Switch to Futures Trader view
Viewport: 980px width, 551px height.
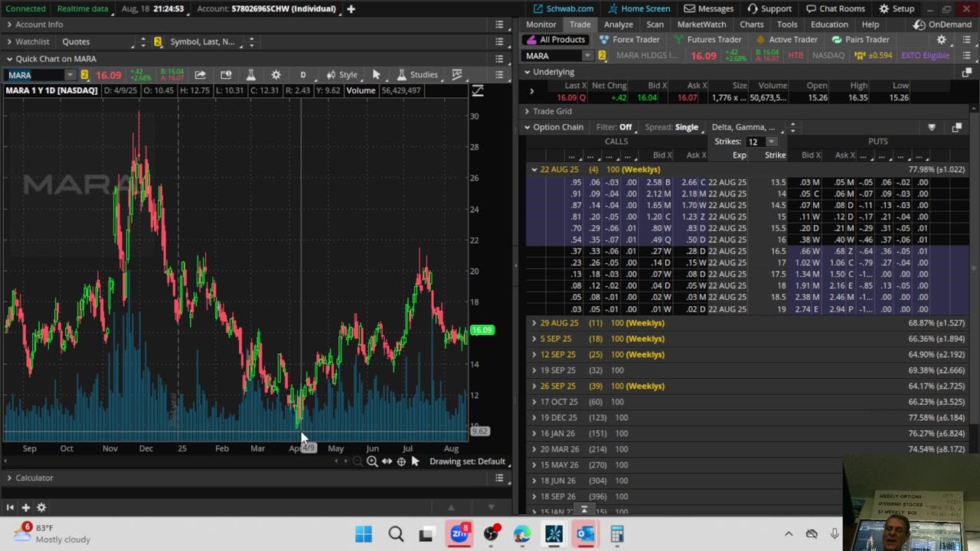click(707, 40)
